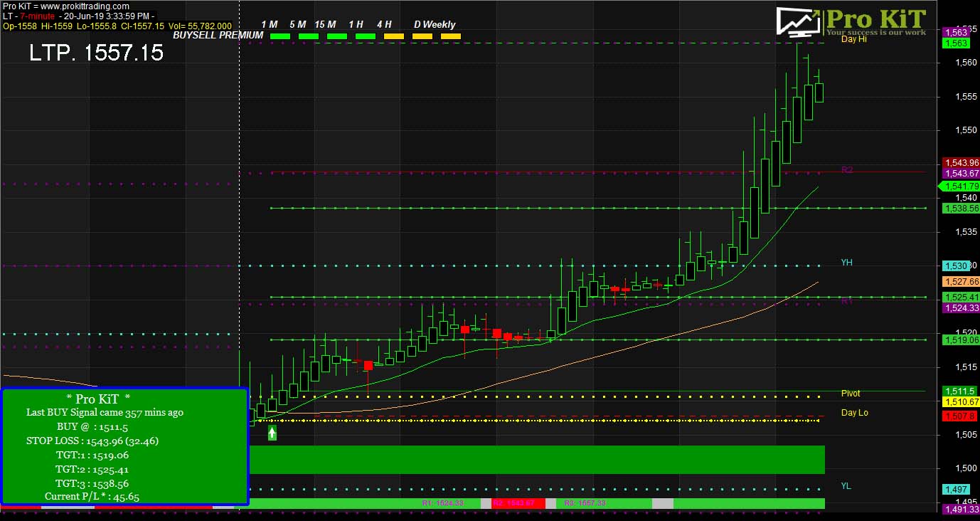Click the Current P/L line in Pro KiT panel
The width and height of the screenshot is (980, 521).
click(x=92, y=497)
